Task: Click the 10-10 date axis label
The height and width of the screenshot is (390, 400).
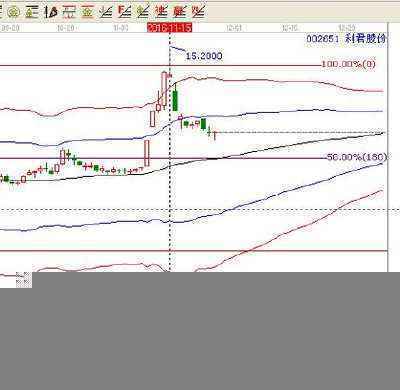Action: click(66, 28)
